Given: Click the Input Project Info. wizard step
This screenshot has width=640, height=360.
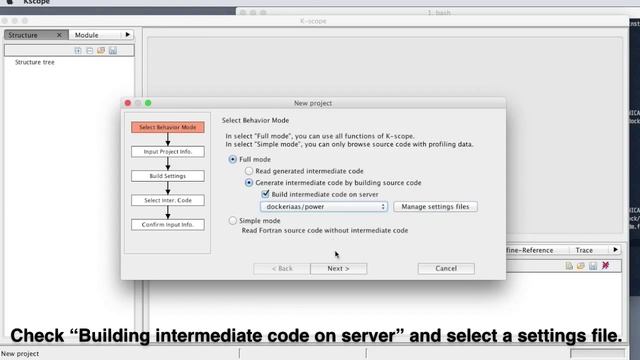Looking at the screenshot, I should tap(168, 152).
